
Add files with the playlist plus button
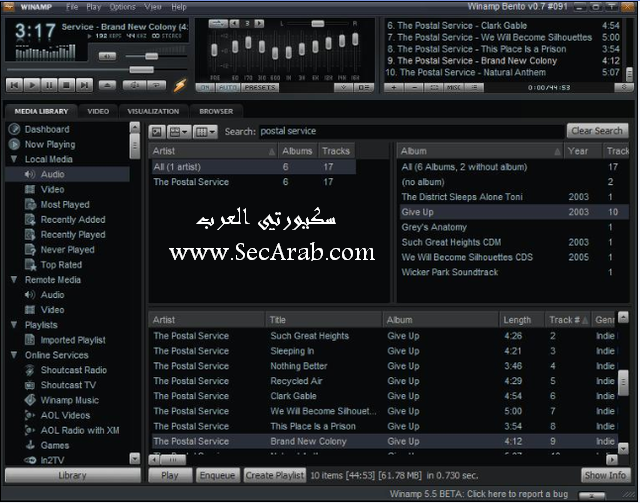pos(394,87)
